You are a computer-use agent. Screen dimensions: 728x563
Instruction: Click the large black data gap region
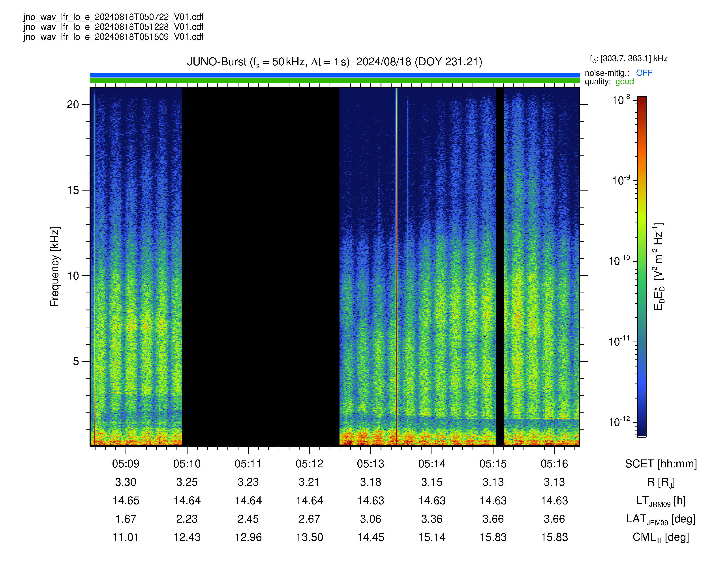coord(261,267)
